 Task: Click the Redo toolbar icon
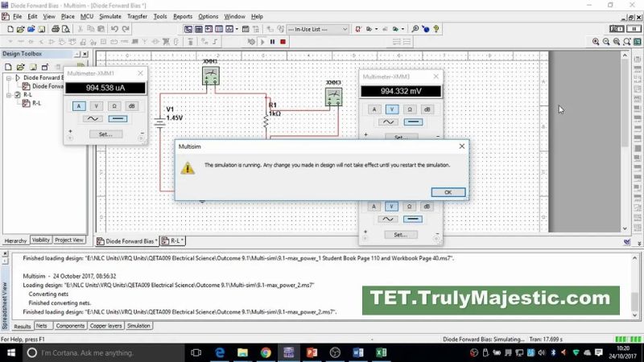[x=126, y=29]
